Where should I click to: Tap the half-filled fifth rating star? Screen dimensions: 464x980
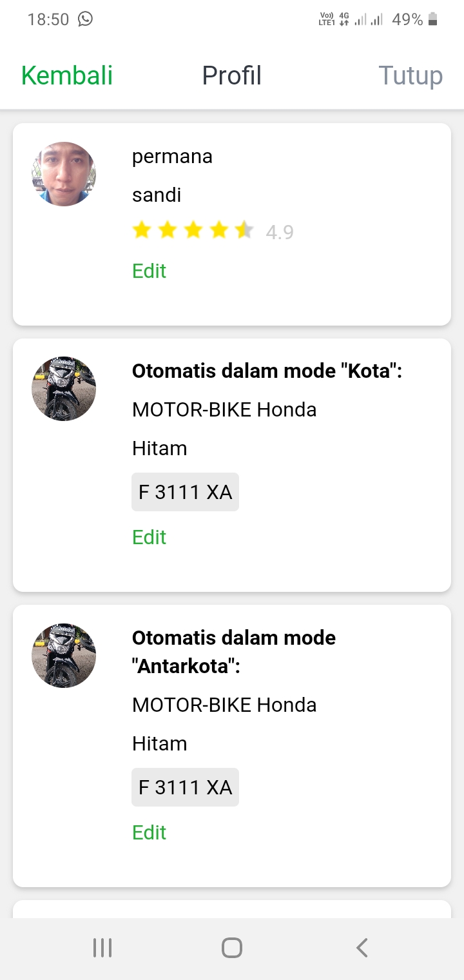(244, 230)
